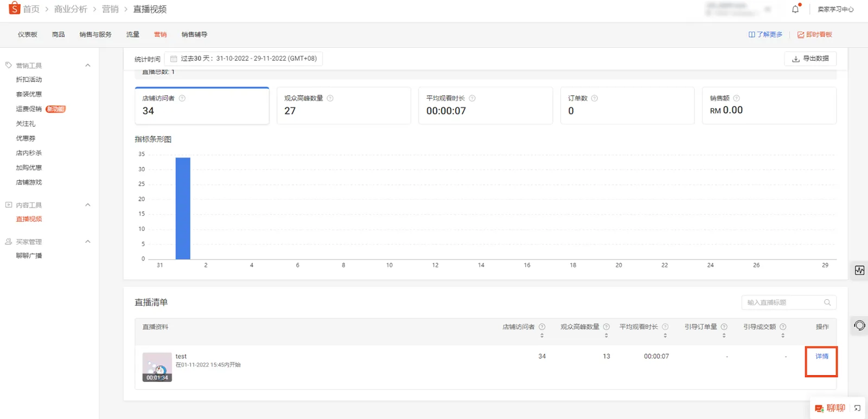Click the test livestream thumbnail

point(157,367)
